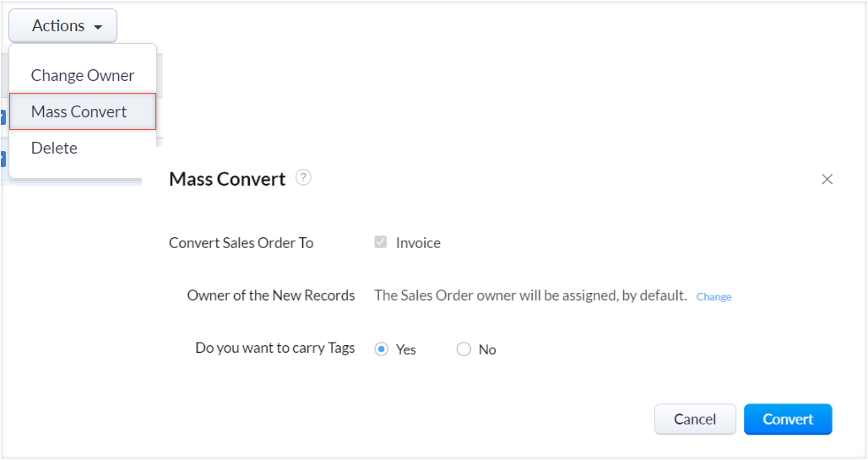Viewport: 868px width, 460px height.
Task: Click the caret arrow beside Actions
Action: 99,28
